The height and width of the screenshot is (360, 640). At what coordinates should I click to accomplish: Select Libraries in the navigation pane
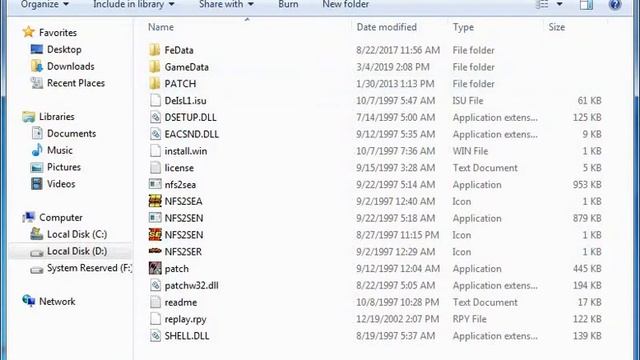[57, 116]
